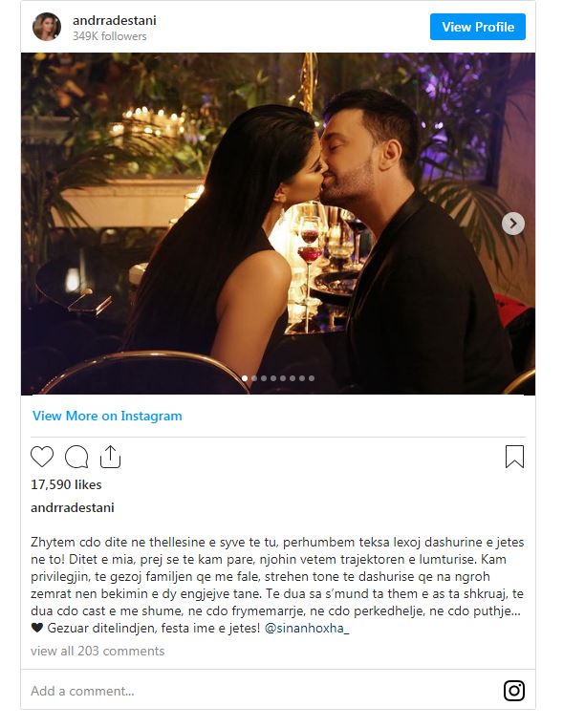Viewport: 585px width, 728px height.
Task: Click the 349K followers text
Action: (109, 36)
